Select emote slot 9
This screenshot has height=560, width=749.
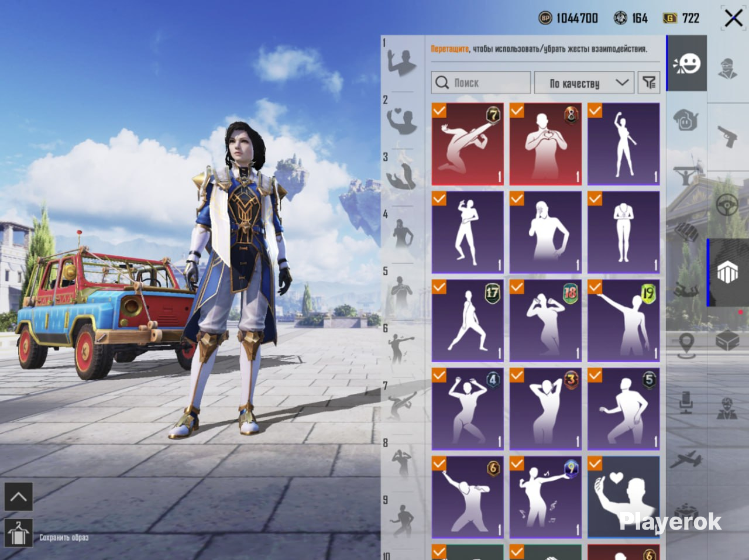coord(401,520)
